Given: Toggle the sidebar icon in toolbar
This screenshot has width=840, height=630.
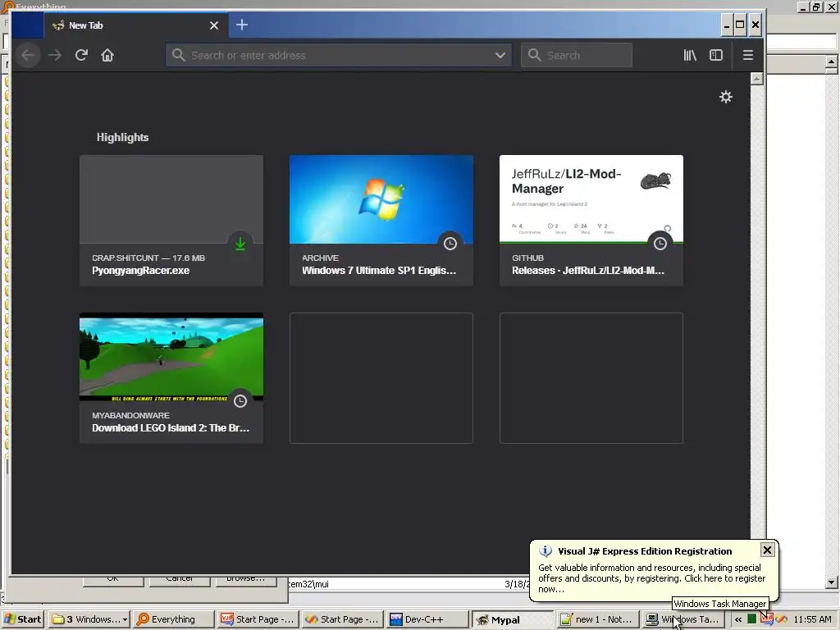Looking at the screenshot, I should pyautogui.click(x=716, y=55).
